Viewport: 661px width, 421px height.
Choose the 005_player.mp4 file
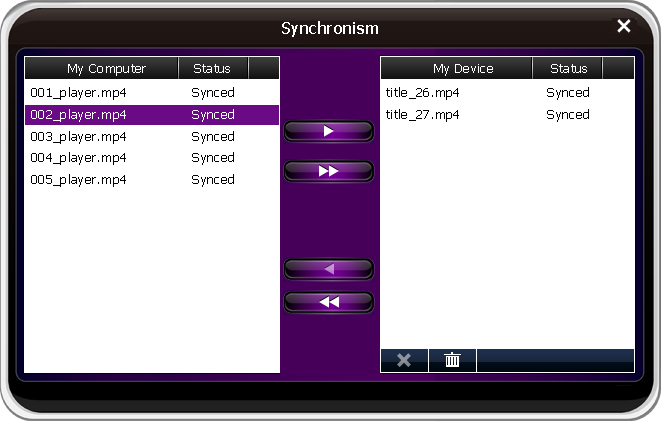coord(78,180)
